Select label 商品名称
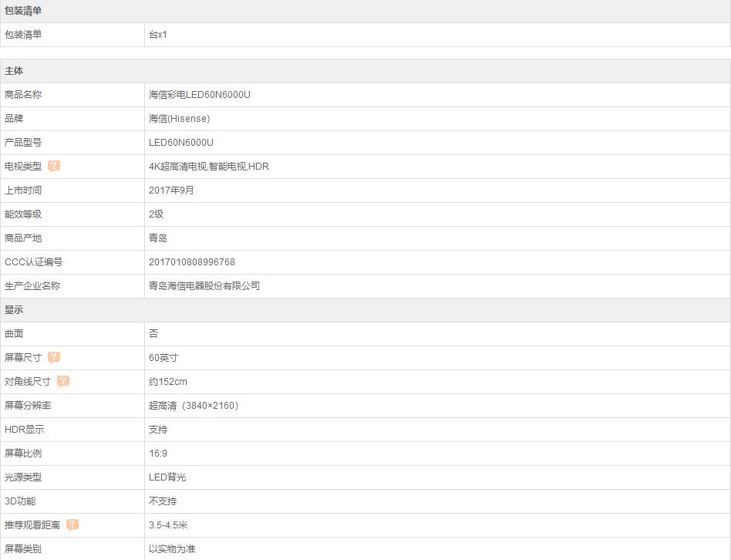This screenshot has width=731, height=560. coord(23,95)
